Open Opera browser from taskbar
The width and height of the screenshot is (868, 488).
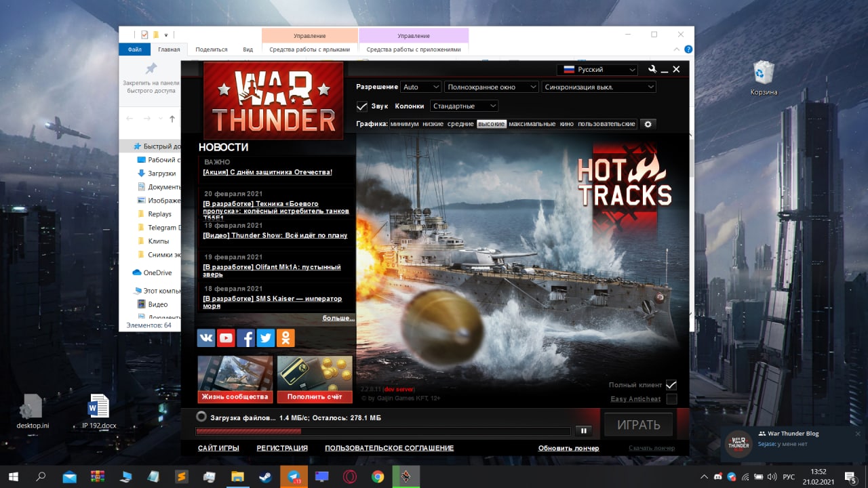coord(350,477)
